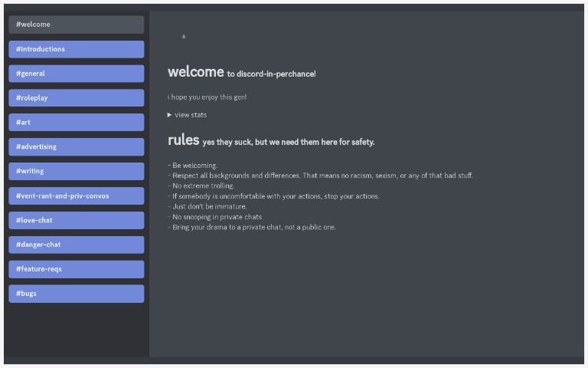Click the "view stats" label text
This screenshot has width=588, height=368.
point(191,115)
